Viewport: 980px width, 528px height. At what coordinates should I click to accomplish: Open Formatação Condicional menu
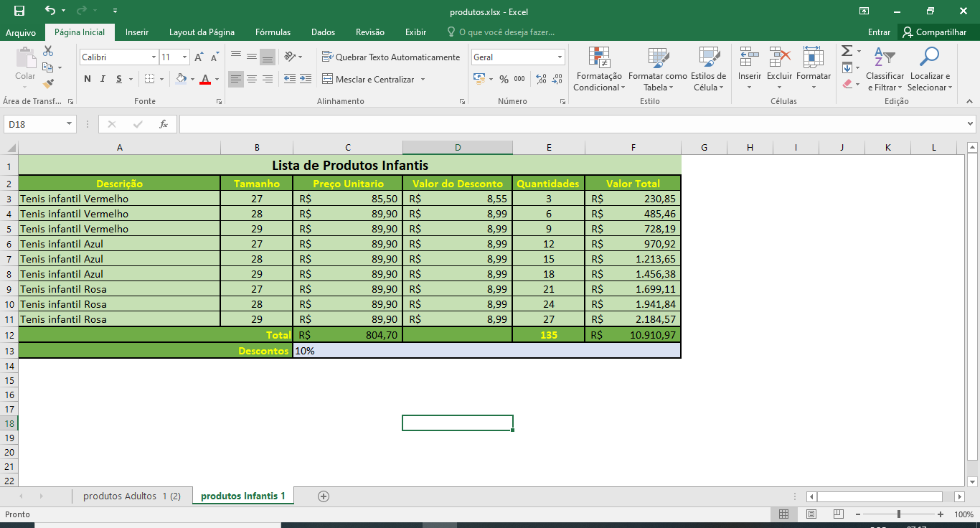pyautogui.click(x=599, y=70)
